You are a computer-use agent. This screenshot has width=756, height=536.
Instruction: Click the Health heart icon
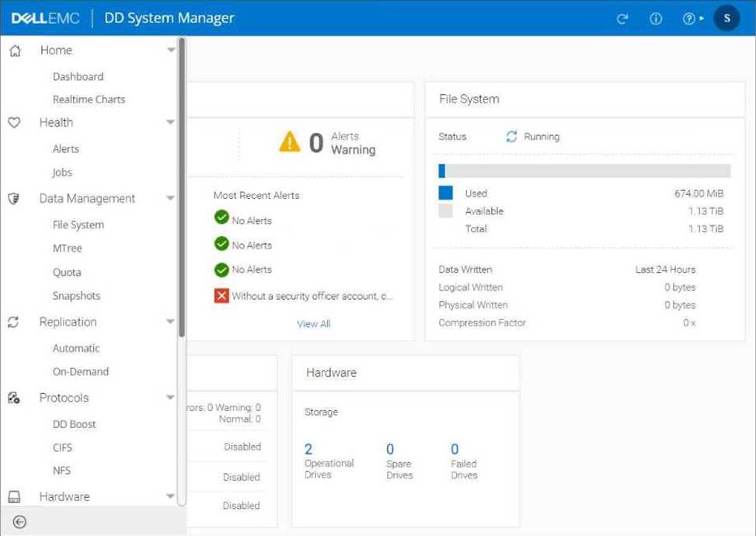[15, 123]
